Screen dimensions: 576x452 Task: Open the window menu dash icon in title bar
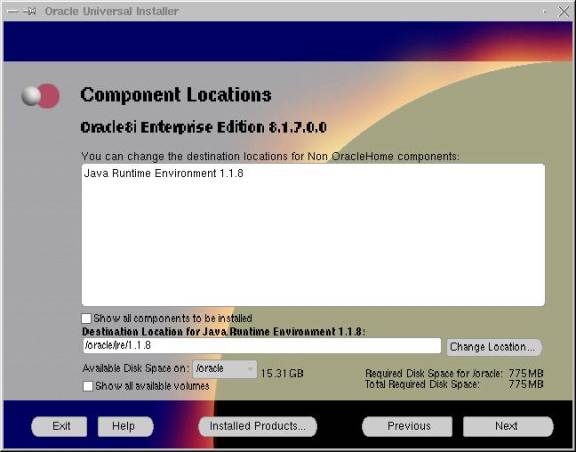(12, 11)
